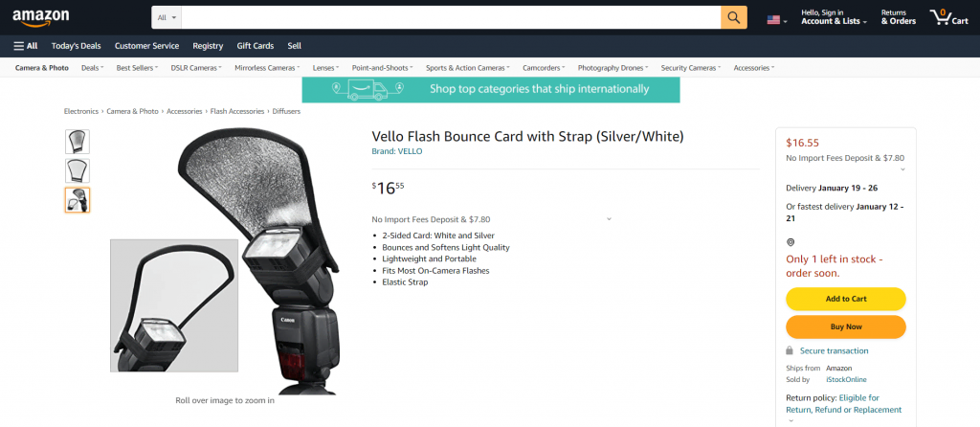Click the Amazon logo
Image resolution: width=980 pixels, height=427 pixels.
coord(40,17)
